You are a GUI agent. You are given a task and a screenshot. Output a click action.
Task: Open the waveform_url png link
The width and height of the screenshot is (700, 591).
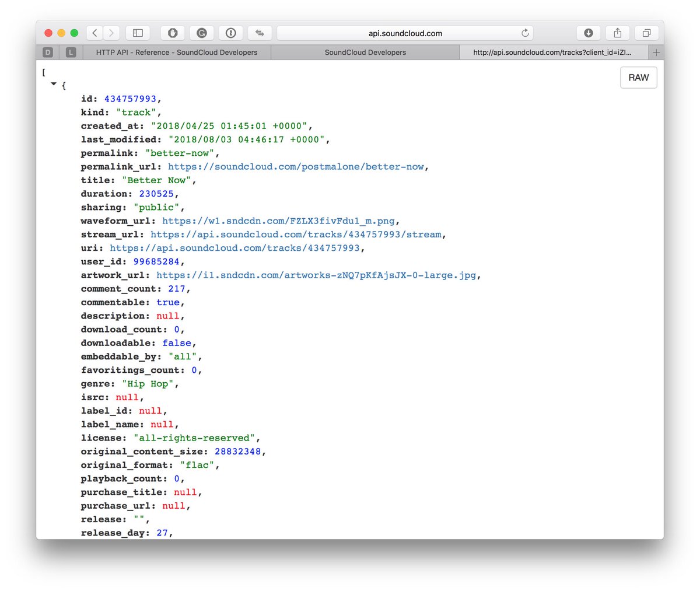[278, 221]
